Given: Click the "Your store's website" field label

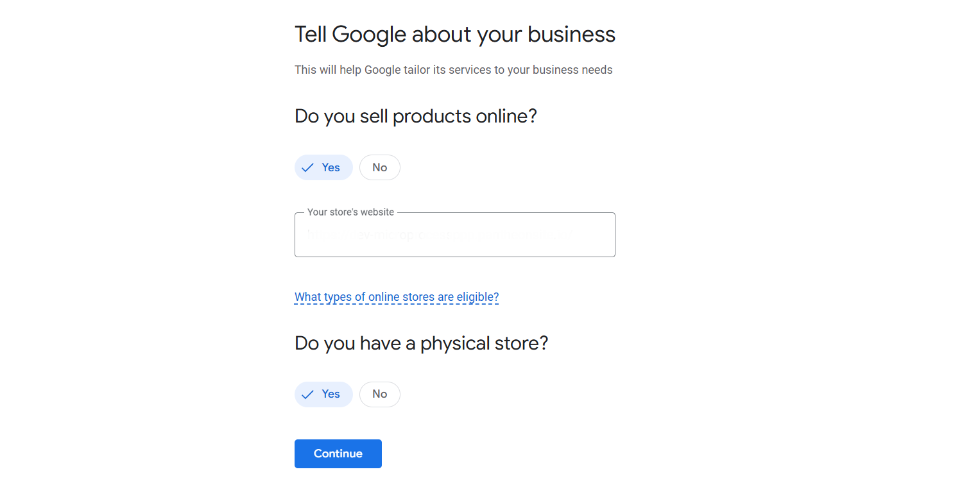Looking at the screenshot, I should pyautogui.click(x=350, y=212).
